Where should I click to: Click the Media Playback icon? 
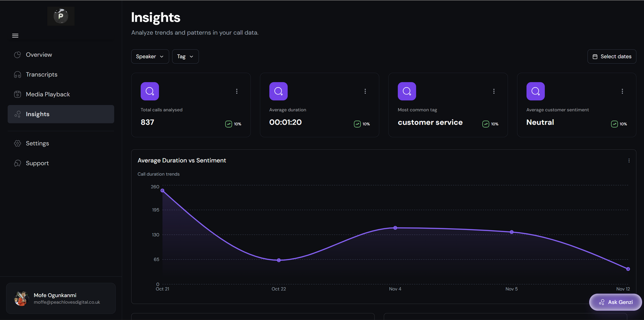click(x=17, y=94)
